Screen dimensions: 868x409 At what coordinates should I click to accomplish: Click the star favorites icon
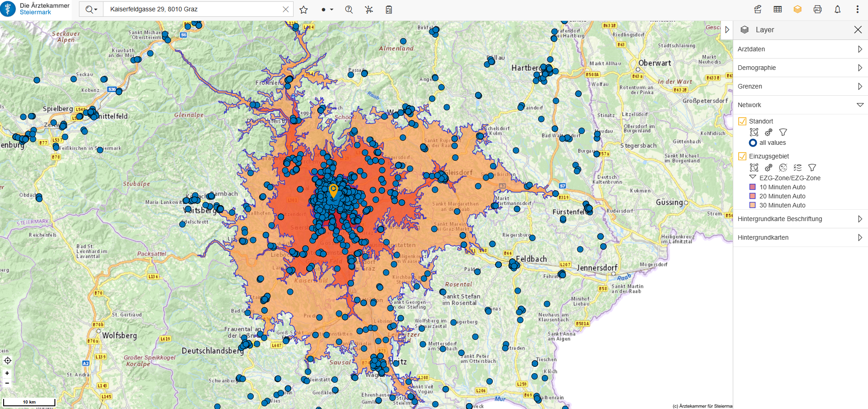click(304, 10)
